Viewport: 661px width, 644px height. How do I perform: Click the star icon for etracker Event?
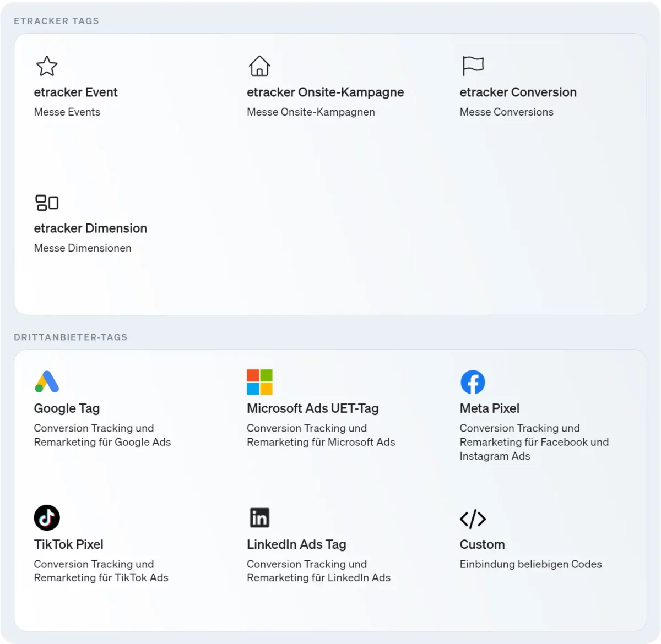click(x=47, y=66)
